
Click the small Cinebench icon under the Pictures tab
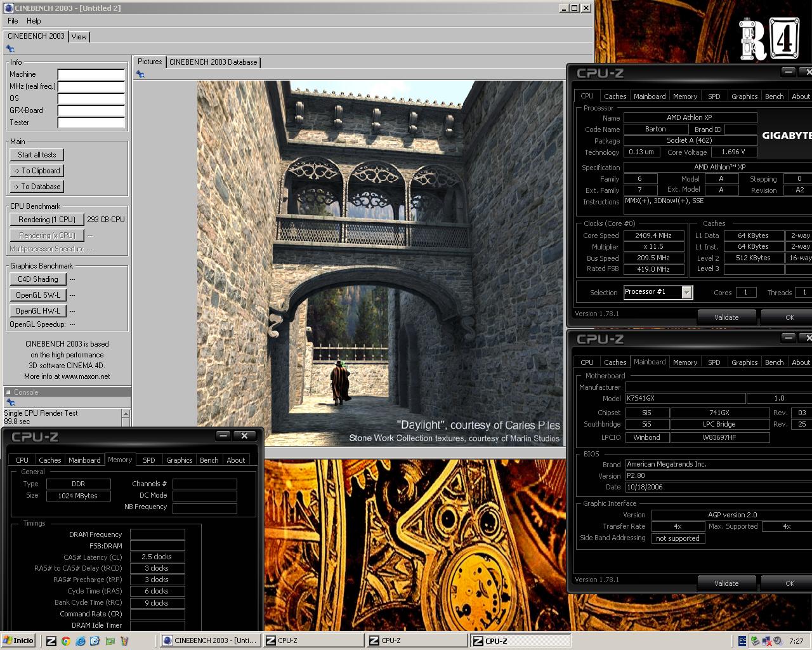140,74
